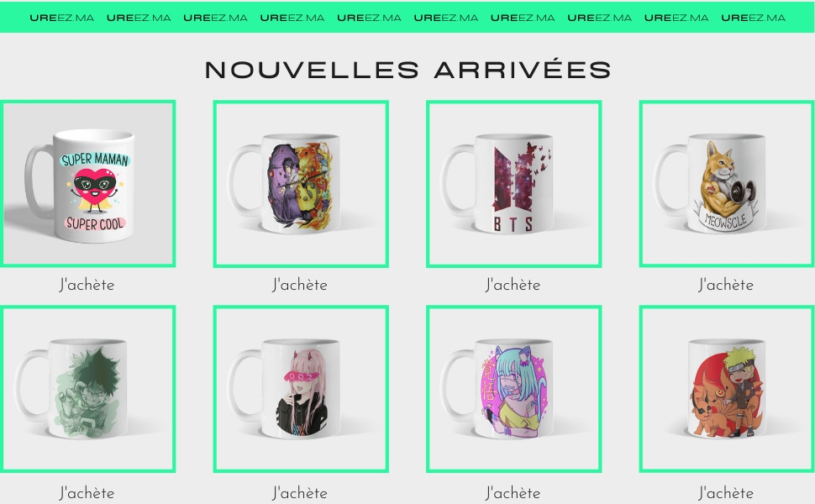Click J'achète under Naruto Sasuke mug

click(x=300, y=285)
